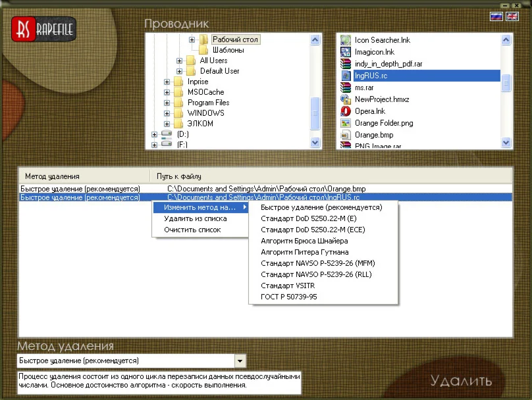Click the Рабочий стол folder icon
532x400 pixels.
(x=203, y=39)
